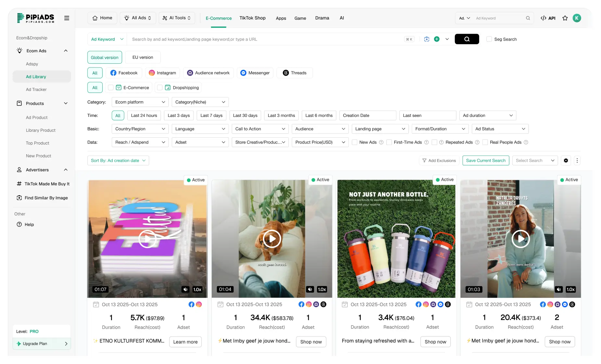Open image search in the search bar
Viewport: 601px width, 364px height.
coord(426,39)
